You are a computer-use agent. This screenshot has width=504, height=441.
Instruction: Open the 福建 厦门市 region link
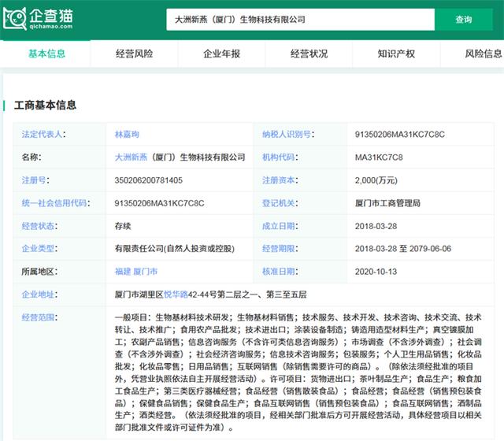[x=136, y=272]
